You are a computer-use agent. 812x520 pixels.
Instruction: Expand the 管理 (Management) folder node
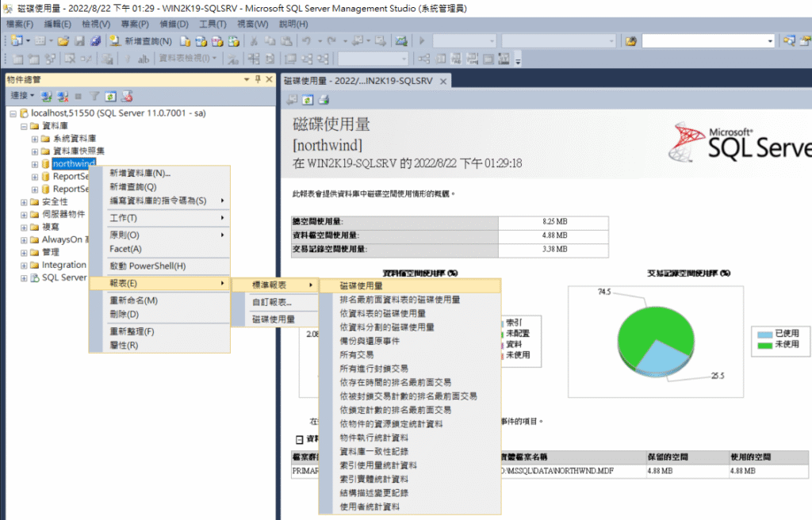(24, 252)
